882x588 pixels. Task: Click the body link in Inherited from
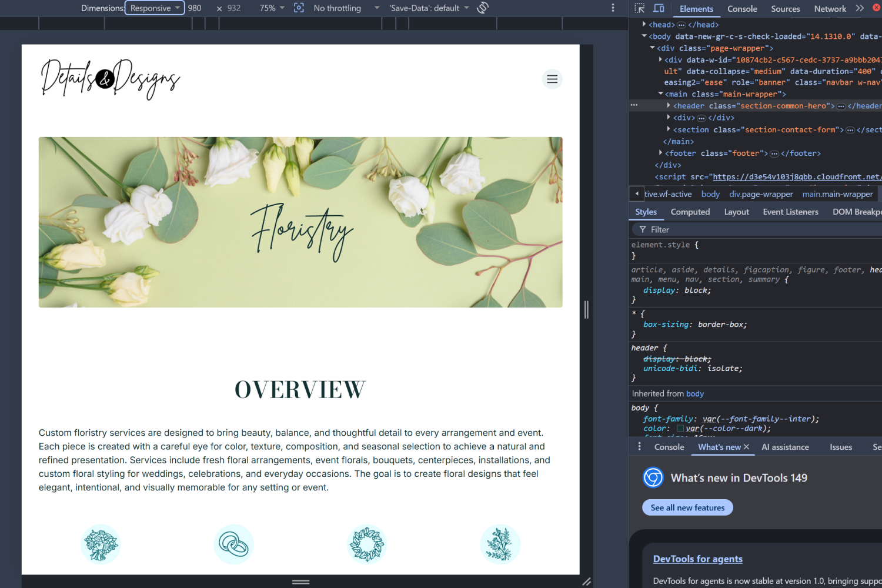(x=694, y=393)
